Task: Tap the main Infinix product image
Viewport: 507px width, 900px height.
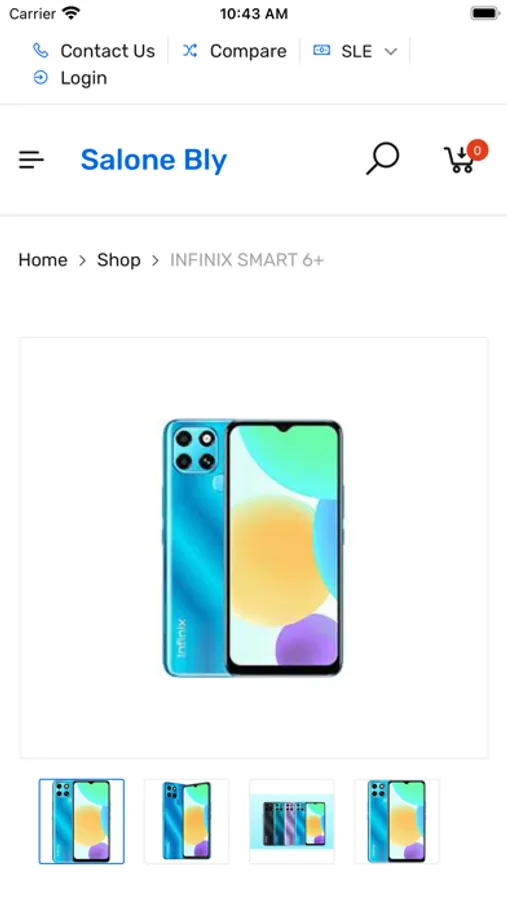Action: [253, 548]
